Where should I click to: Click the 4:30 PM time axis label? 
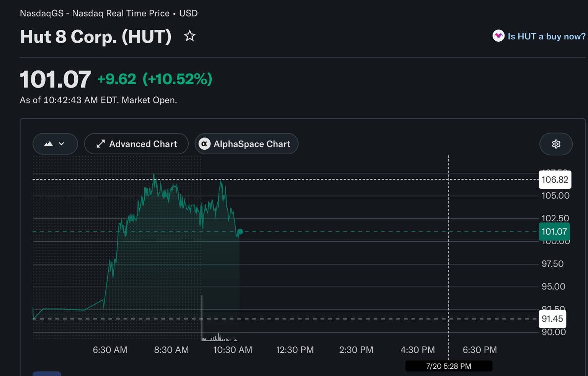(418, 350)
